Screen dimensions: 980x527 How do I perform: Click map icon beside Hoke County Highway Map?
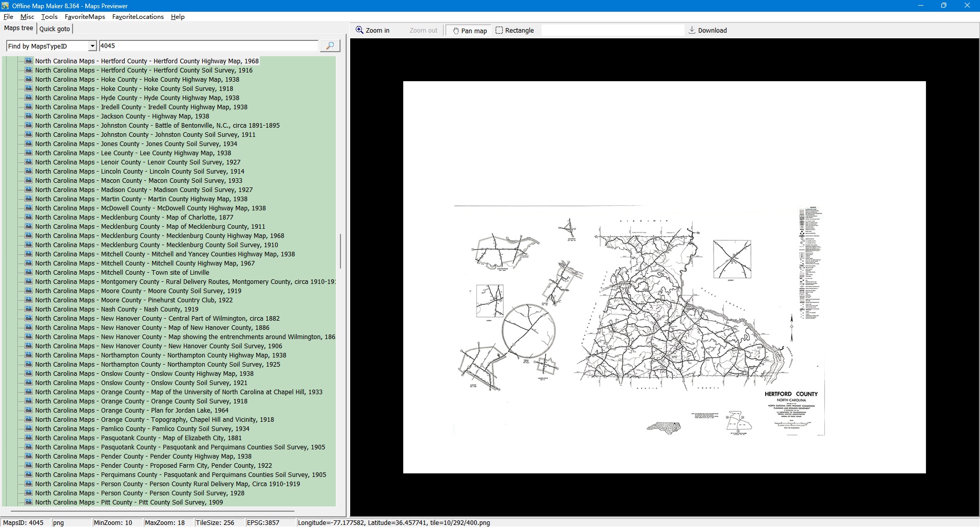coord(29,79)
